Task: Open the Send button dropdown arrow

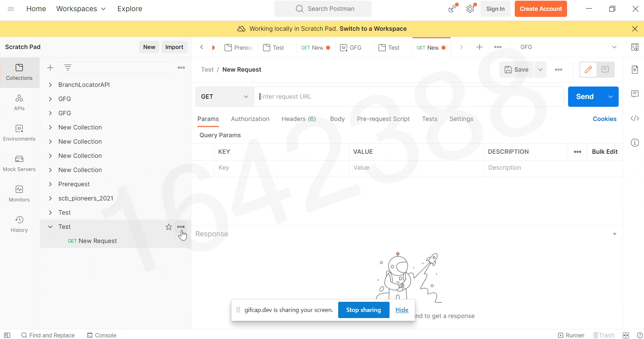Action: [611, 97]
